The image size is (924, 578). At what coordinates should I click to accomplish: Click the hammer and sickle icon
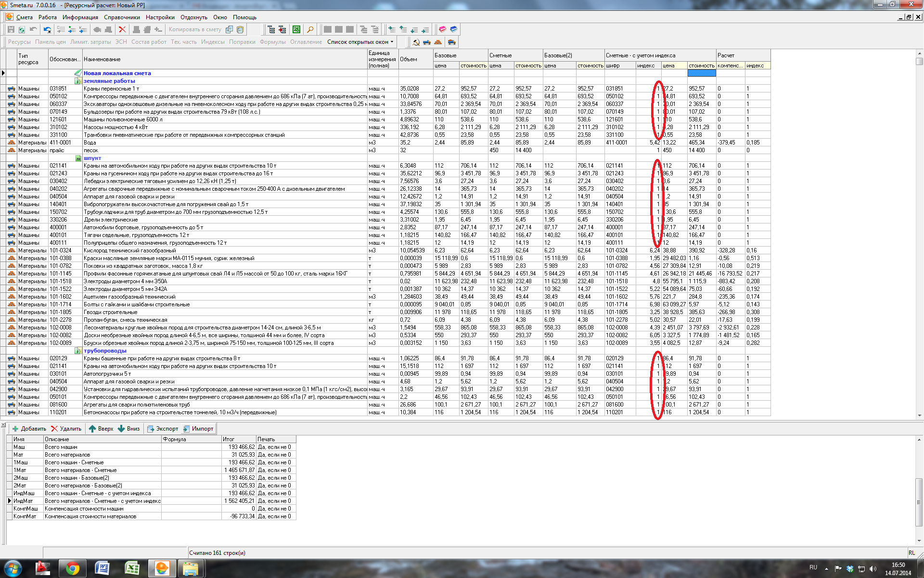[416, 42]
